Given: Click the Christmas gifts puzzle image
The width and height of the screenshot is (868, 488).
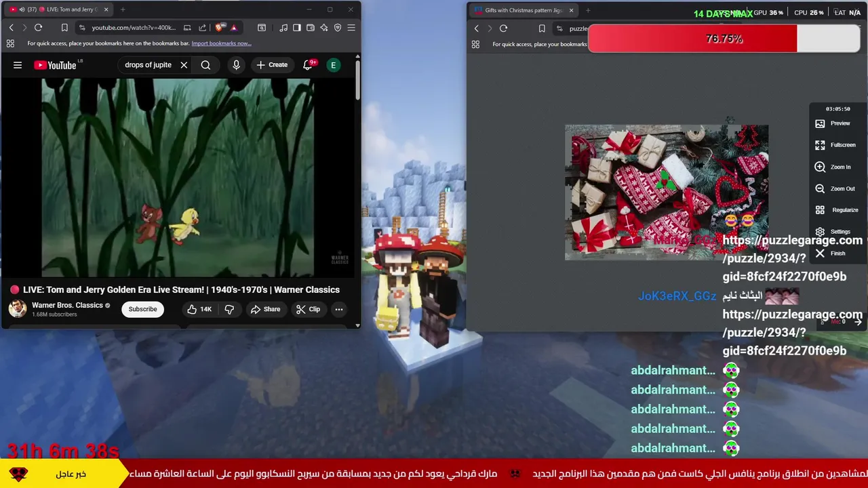Looking at the screenshot, I should tap(667, 192).
